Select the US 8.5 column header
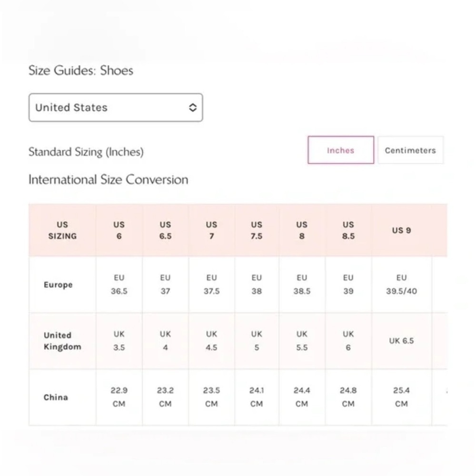 tap(348, 230)
